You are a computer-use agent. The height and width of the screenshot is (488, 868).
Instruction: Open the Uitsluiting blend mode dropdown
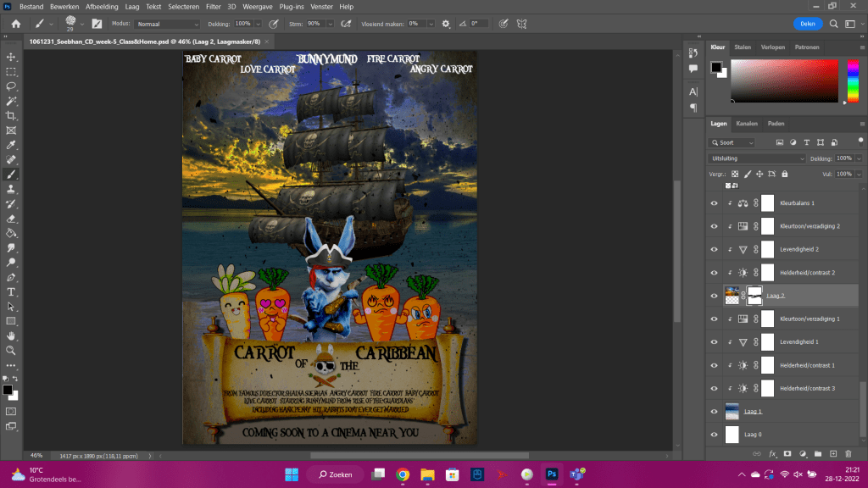point(757,158)
